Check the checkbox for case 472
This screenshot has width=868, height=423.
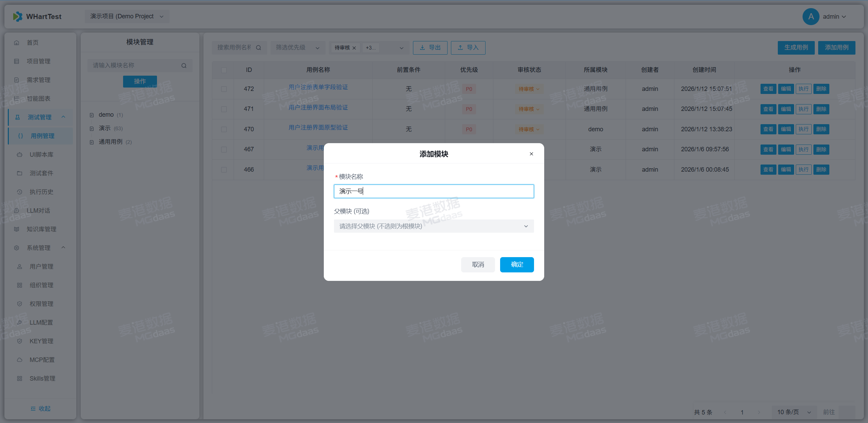[x=224, y=89]
